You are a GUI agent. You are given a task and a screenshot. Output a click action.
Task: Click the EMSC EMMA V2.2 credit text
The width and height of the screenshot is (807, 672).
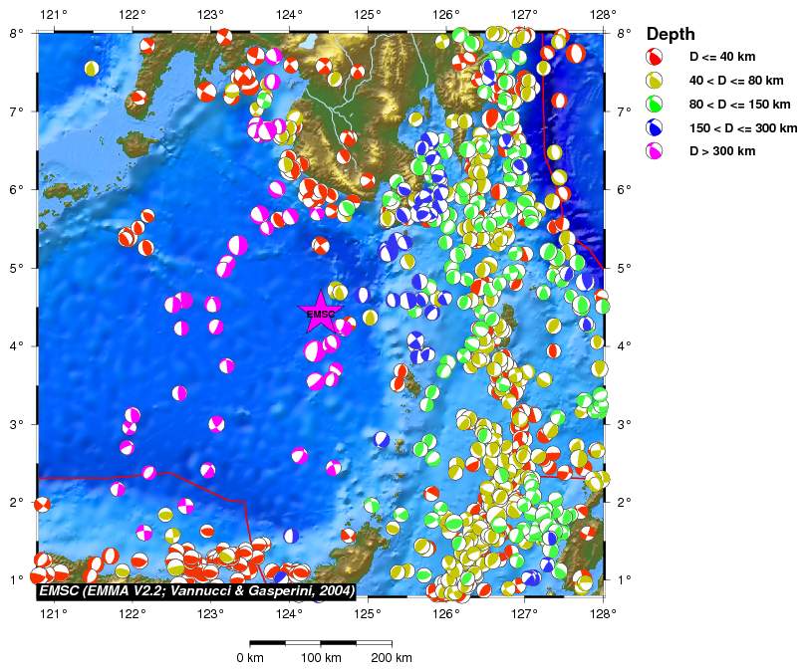(x=195, y=591)
